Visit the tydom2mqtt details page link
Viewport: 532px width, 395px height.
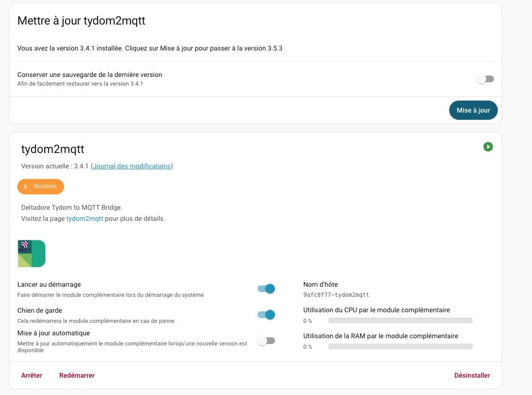(85, 218)
